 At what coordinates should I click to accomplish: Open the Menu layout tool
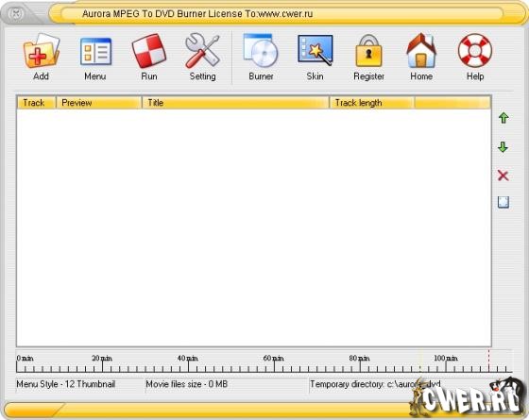[95, 51]
